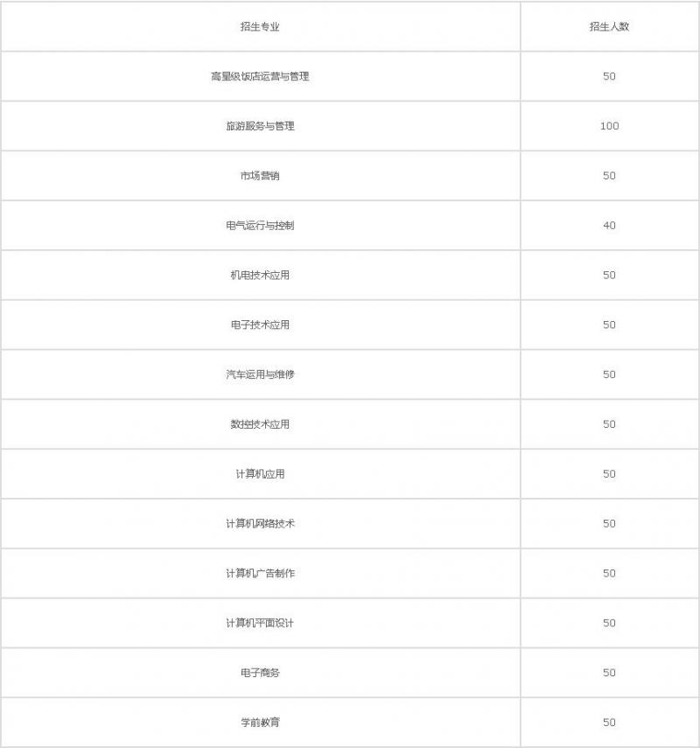Select the 市场营销 row text
Viewport: 700px width, 748px height.
(260, 176)
